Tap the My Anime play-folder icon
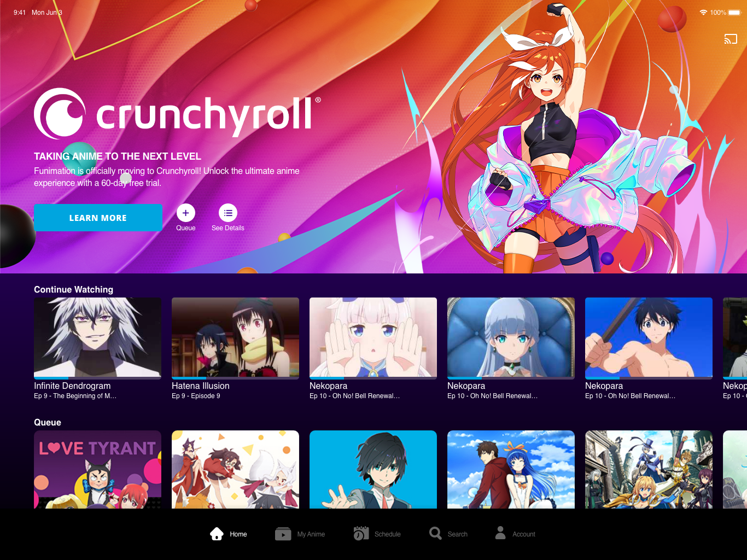Image resolution: width=747 pixels, height=560 pixels. [283, 534]
